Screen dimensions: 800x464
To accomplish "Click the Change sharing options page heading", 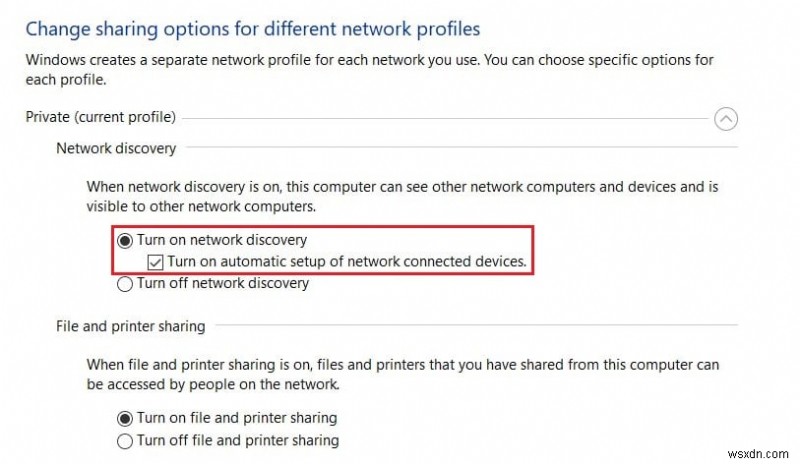I will tap(252, 28).
